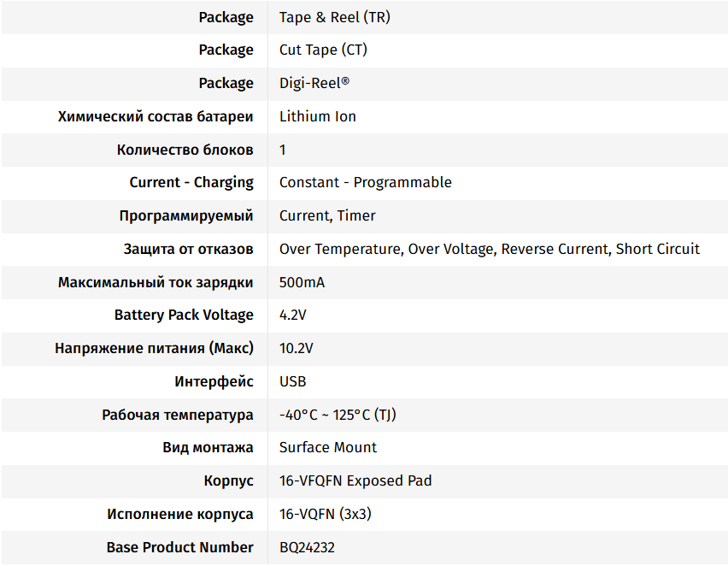Click the Количество блоков label
The image size is (728, 566).
tap(185, 150)
